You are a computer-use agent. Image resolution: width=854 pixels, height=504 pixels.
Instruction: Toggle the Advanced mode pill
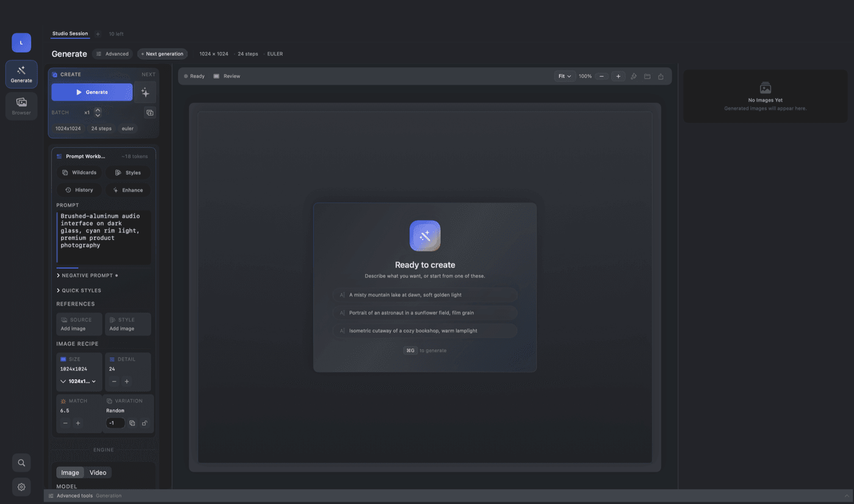(113, 54)
